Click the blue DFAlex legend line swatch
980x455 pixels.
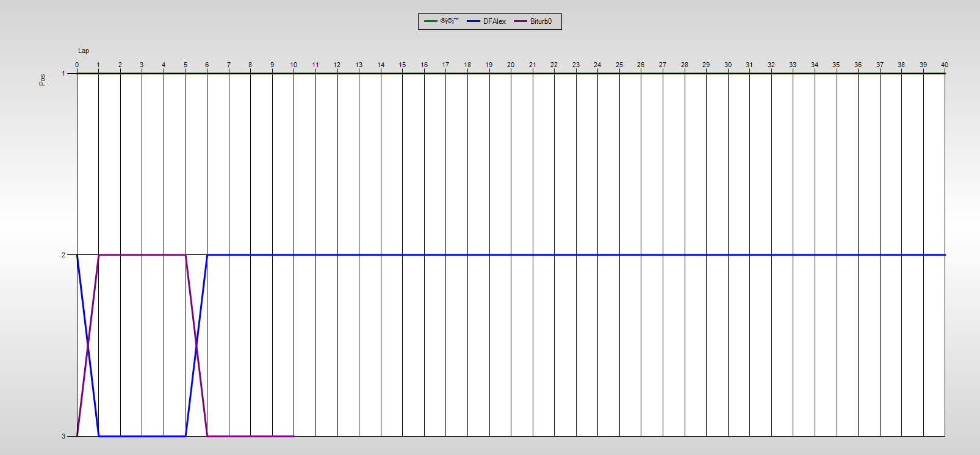tap(474, 21)
